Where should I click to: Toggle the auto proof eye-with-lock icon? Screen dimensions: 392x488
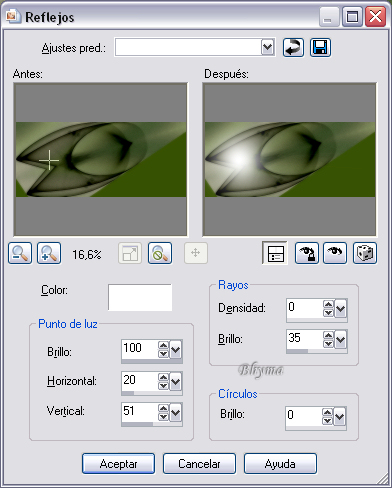click(x=307, y=253)
